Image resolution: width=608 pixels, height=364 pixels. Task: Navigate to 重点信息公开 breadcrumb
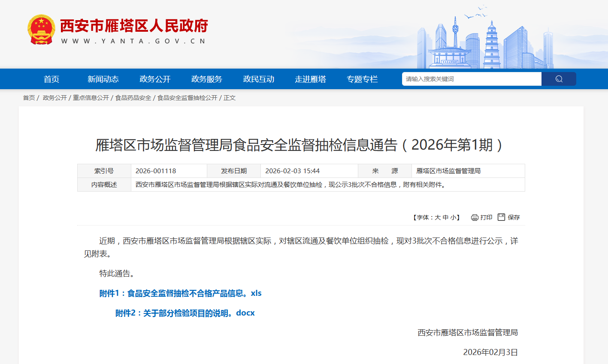pos(91,98)
